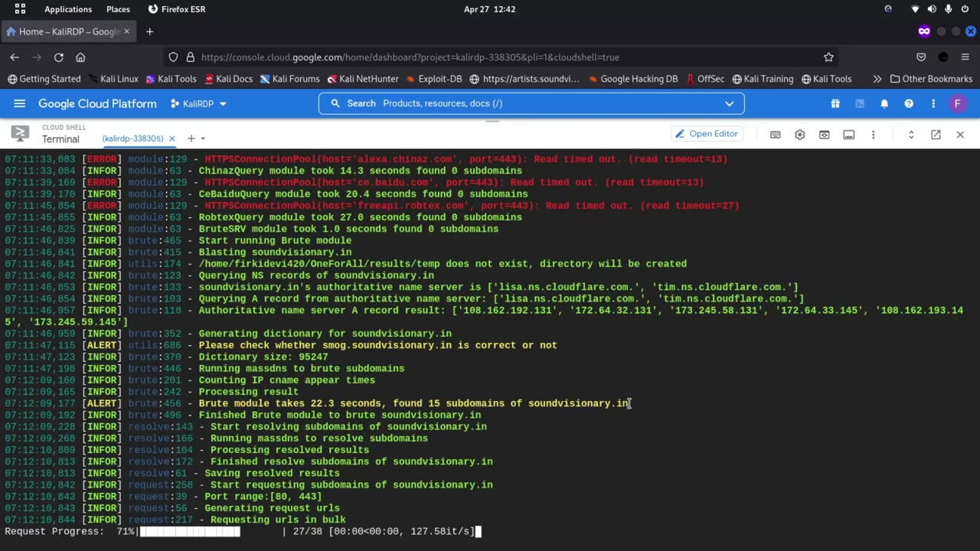980x551 pixels.
Task: Open the Kali Linux bookmark
Action: [113, 79]
